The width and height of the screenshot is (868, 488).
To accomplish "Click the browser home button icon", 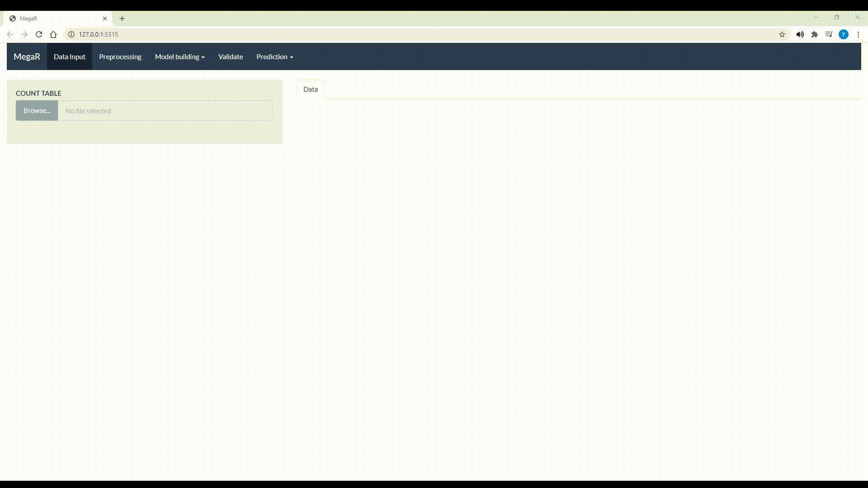I will 53,34.
